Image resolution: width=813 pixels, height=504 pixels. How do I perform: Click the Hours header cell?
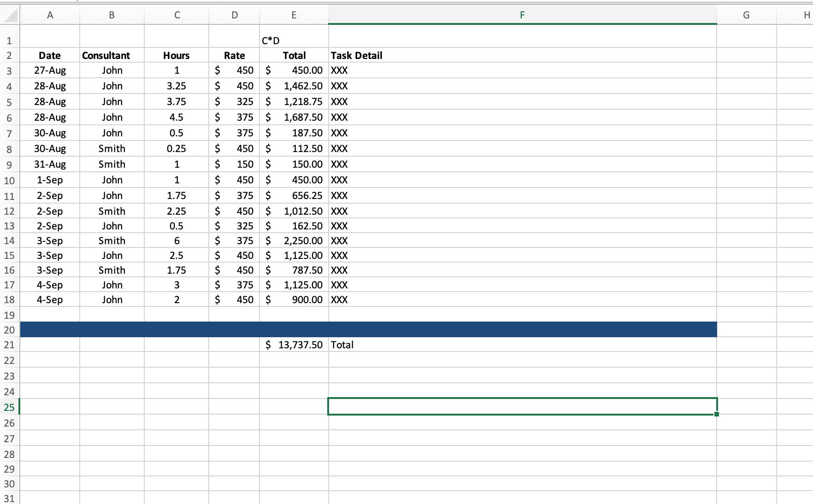(x=177, y=55)
